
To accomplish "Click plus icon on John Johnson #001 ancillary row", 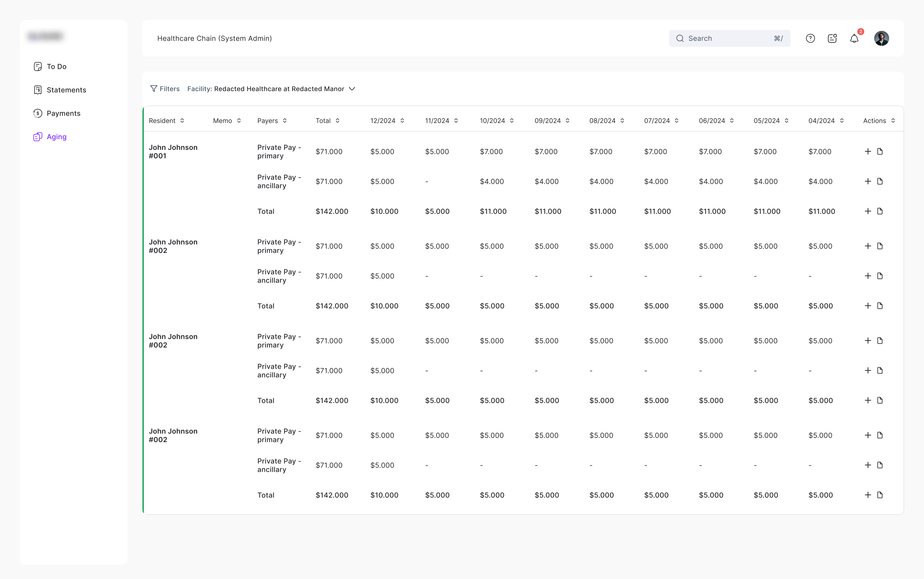I will pyautogui.click(x=868, y=181).
